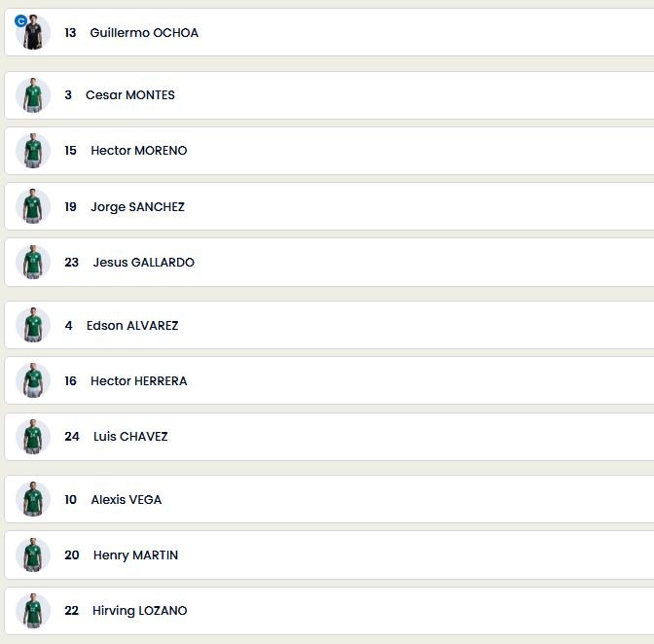This screenshot has width=654, height=644.
Task: Click the Edson ALVAREZ name
Action: click(x=132, y=326)
